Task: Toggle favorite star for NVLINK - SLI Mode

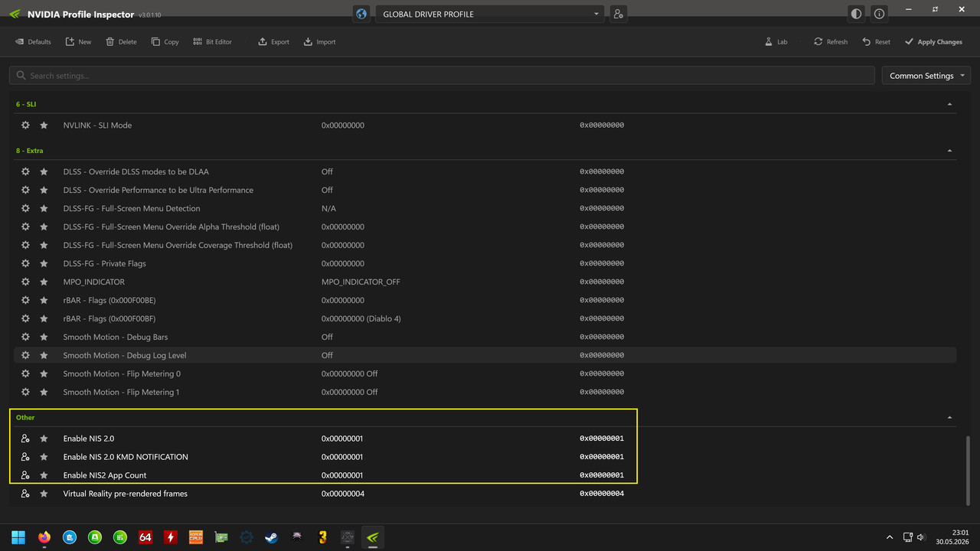Action: [x=44, y=126]
